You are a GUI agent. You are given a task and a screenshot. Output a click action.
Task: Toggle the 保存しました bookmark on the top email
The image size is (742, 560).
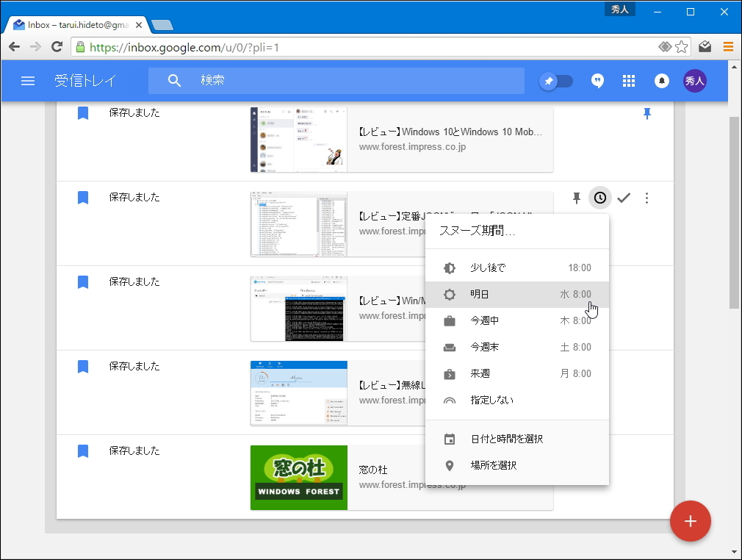pyautogui.click(x=82, y=112)
